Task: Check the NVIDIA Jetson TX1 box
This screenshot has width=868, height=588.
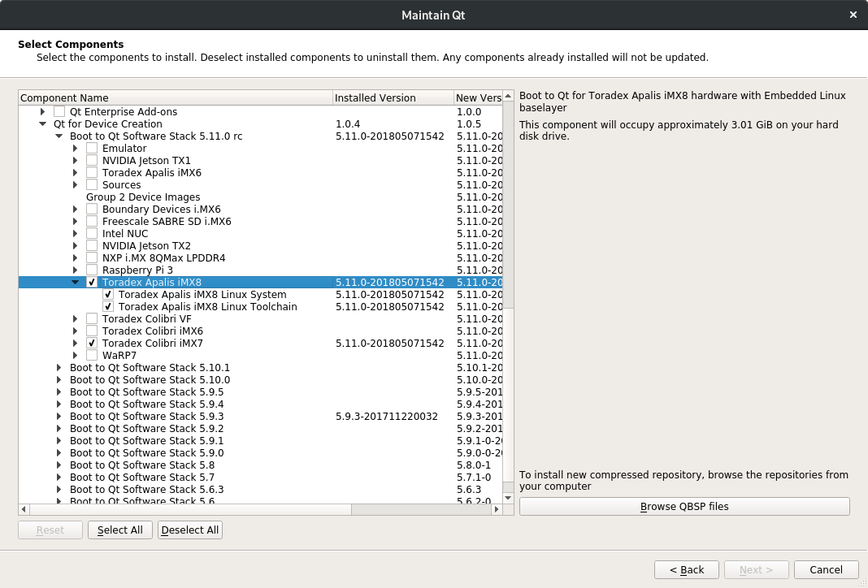Action: click(x=92, y=161)
